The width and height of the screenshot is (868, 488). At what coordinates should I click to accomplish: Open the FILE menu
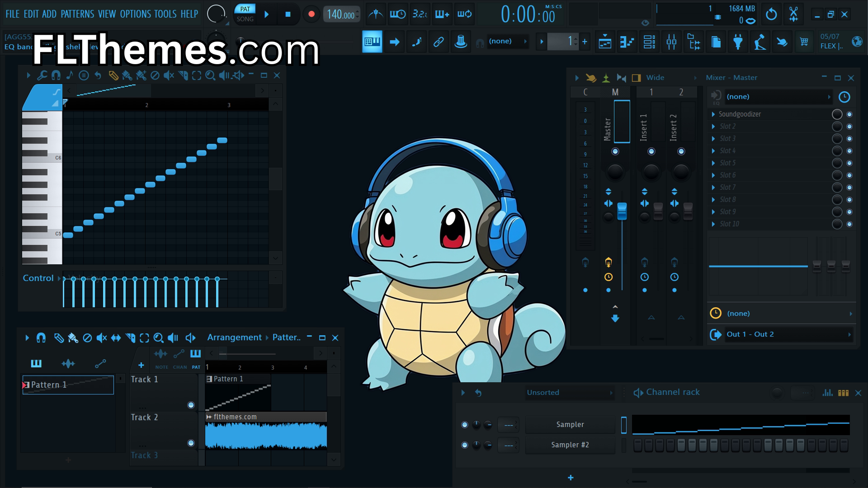12,14
